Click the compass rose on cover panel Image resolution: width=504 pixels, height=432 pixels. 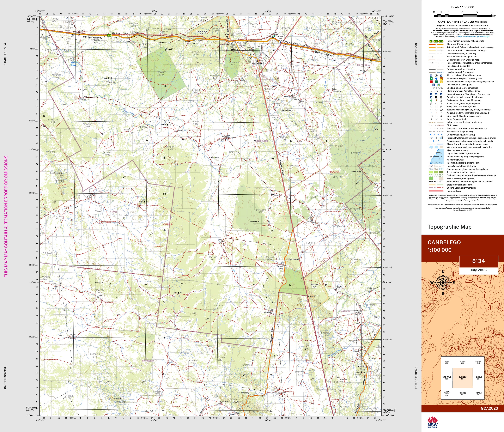(443, 283)
